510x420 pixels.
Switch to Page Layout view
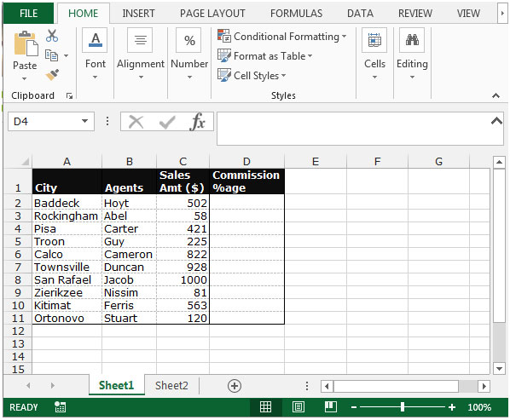pyautogui.click(x=298, y=407)
